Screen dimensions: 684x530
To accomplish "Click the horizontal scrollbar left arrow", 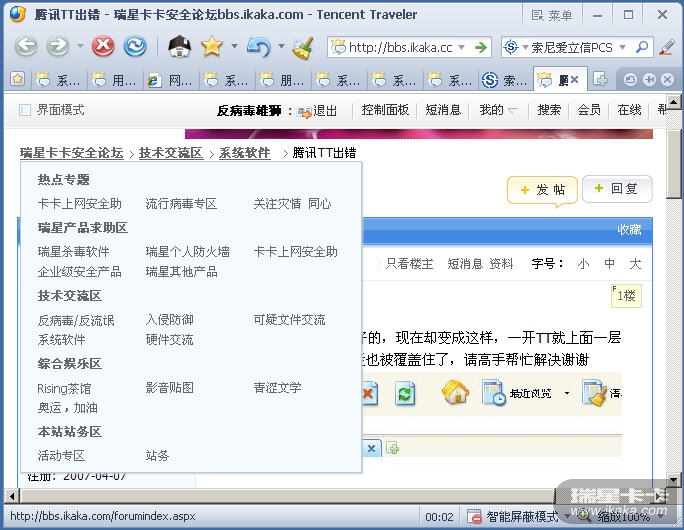I will pyautogui.click(x=12, y=496).
